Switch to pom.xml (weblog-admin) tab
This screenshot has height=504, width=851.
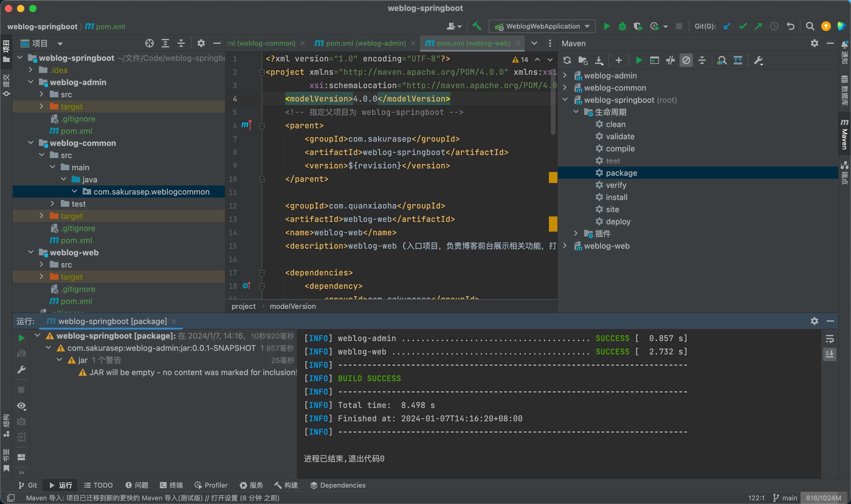click(x=365, y=43)
